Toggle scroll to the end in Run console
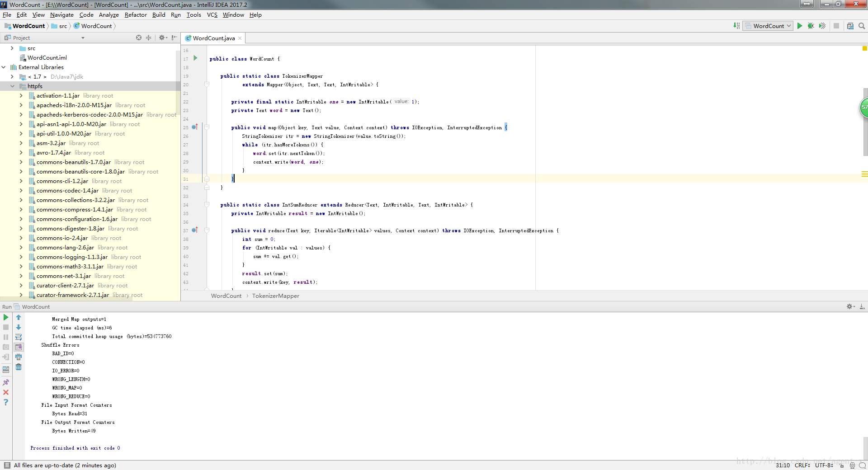 [19, 347]
